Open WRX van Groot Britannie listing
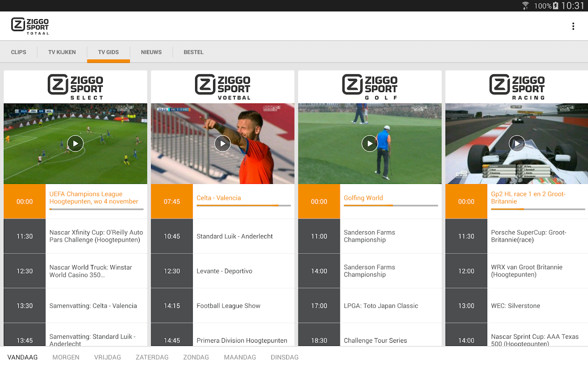Viewport: 588px width, 368px height. click(517, 271)
